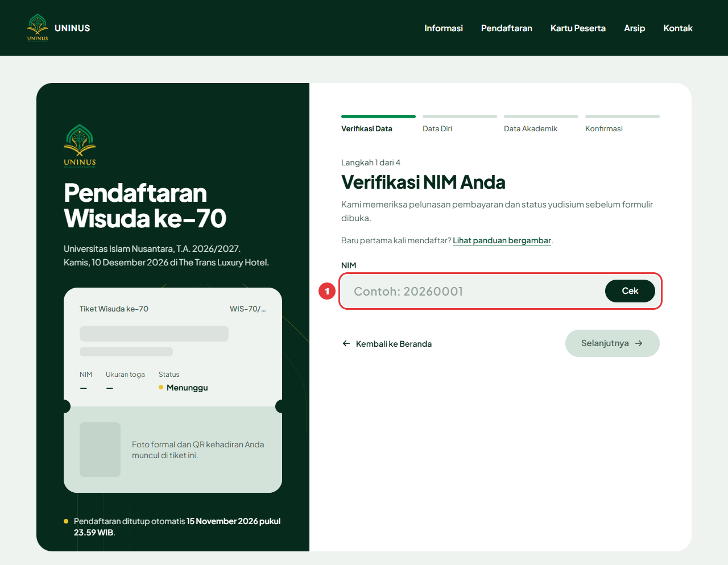The image size is (728, 565).
Task: Click Kembali ke Beranda link
Action: [387, 344]
